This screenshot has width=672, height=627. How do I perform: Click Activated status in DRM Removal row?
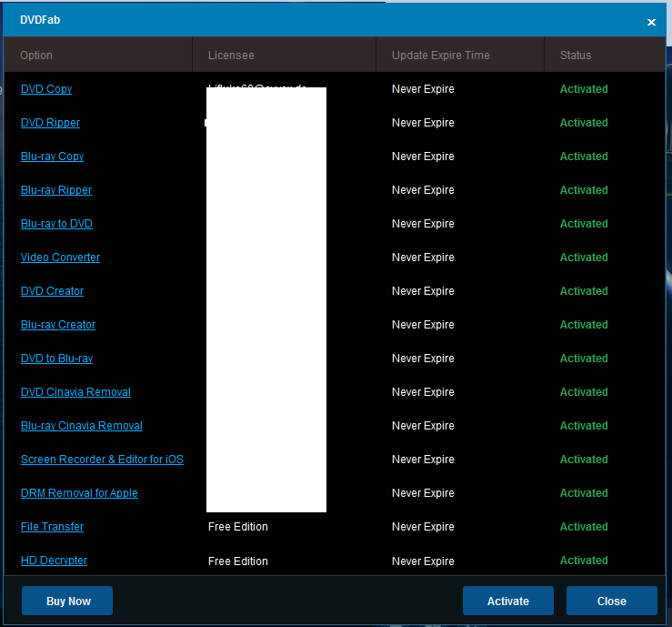click(584, 492)
